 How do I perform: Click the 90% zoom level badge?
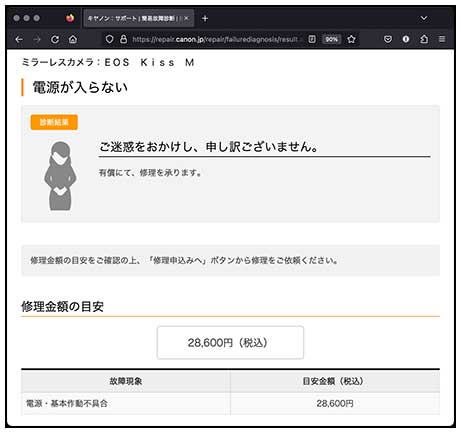click(x=331, y=39)
